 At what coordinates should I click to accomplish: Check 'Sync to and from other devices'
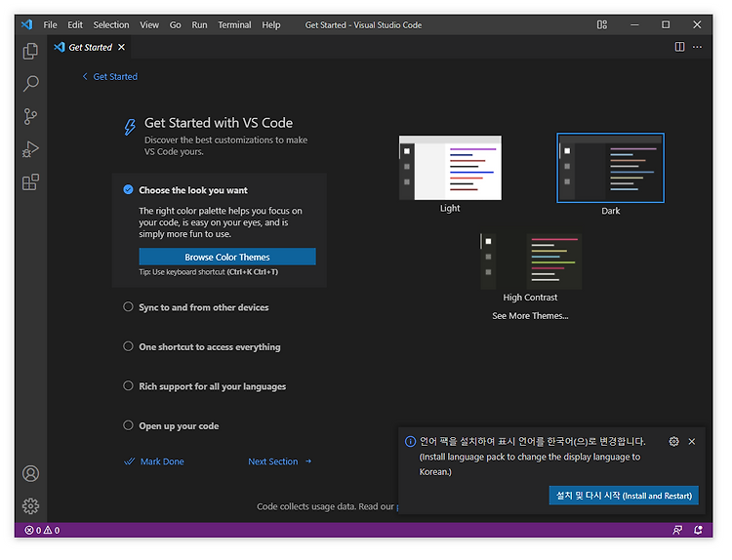pos(128,306)
